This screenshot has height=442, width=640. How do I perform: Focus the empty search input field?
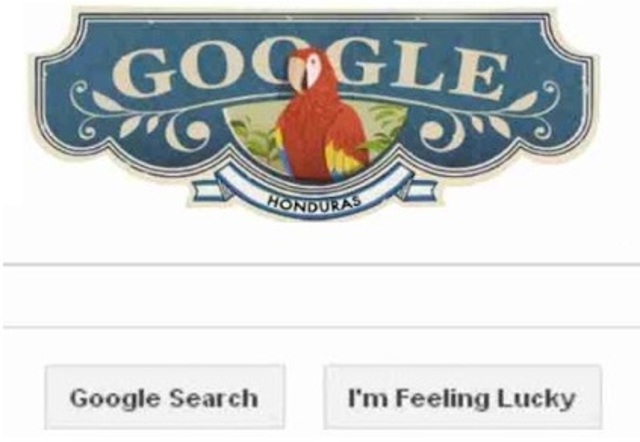[322, 296]
